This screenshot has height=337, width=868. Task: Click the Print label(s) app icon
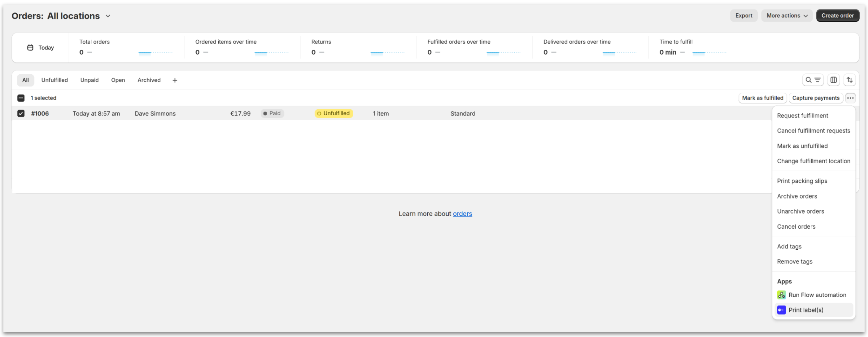[781, 310]
